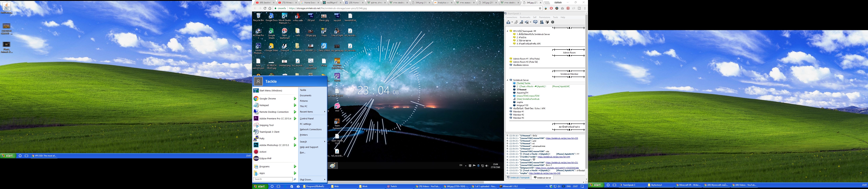Click the camera extension icon in Chrome
This screenshot has width=868, height=189.
coord(562,8)
